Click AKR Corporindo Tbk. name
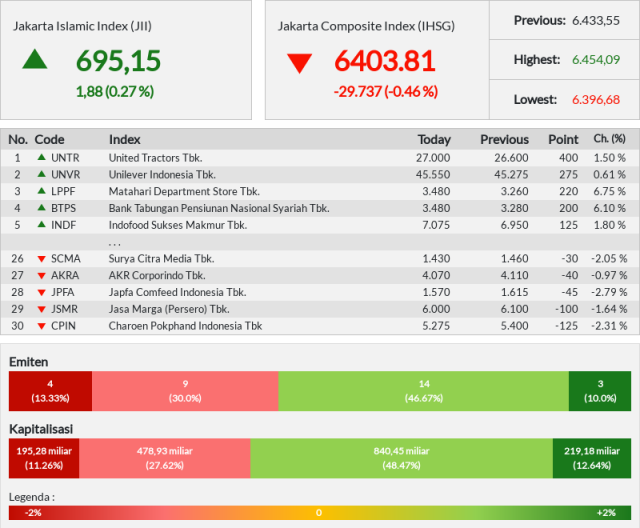Image resolution: width=640 pixels, height=528 pixels. 157,275
